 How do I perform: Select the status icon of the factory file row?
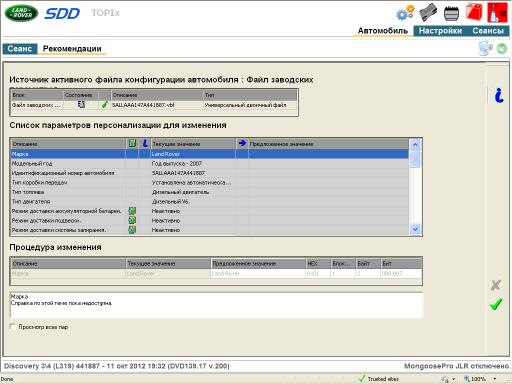coord(81,105)
